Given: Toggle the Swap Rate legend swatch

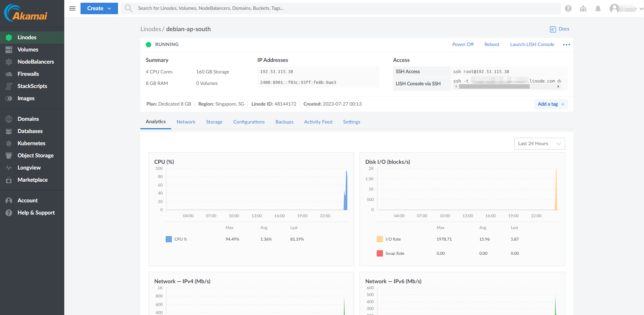Looking at the screenshot, I should coord(380,253).
